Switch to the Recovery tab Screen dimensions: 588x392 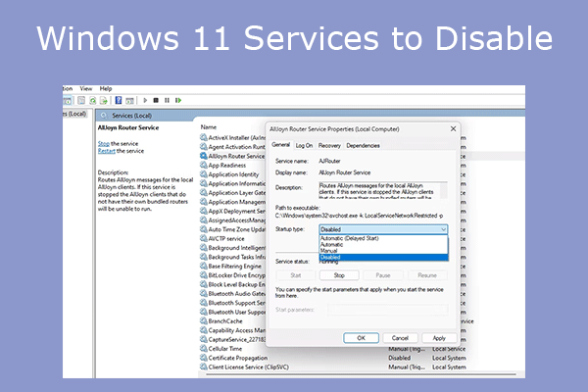pos(329,146)
